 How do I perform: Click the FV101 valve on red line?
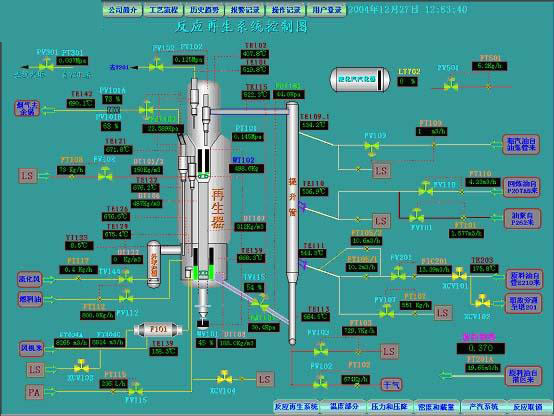417,216
